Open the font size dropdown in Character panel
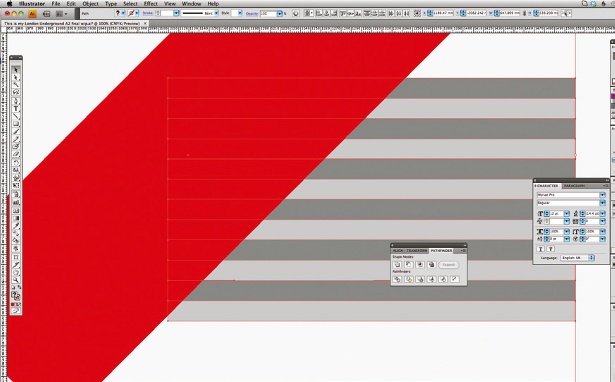 567,213
